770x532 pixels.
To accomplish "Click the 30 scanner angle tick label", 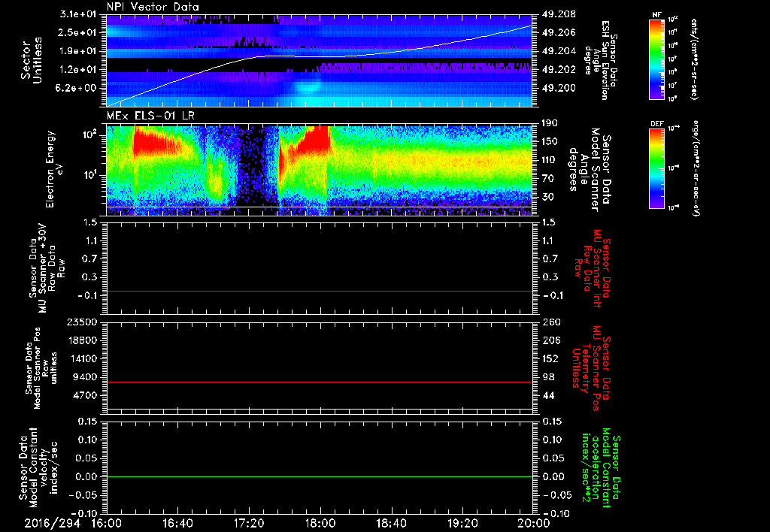I will [x=548, y=197].
